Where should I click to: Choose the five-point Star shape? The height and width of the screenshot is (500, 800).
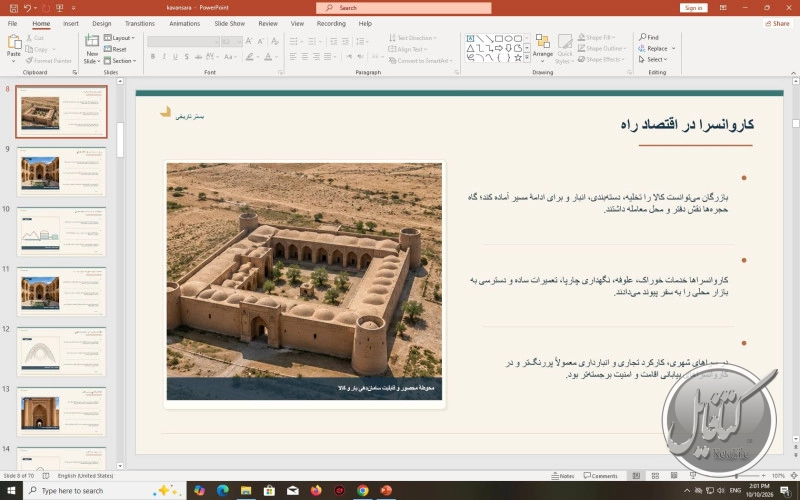click(518, 58)
